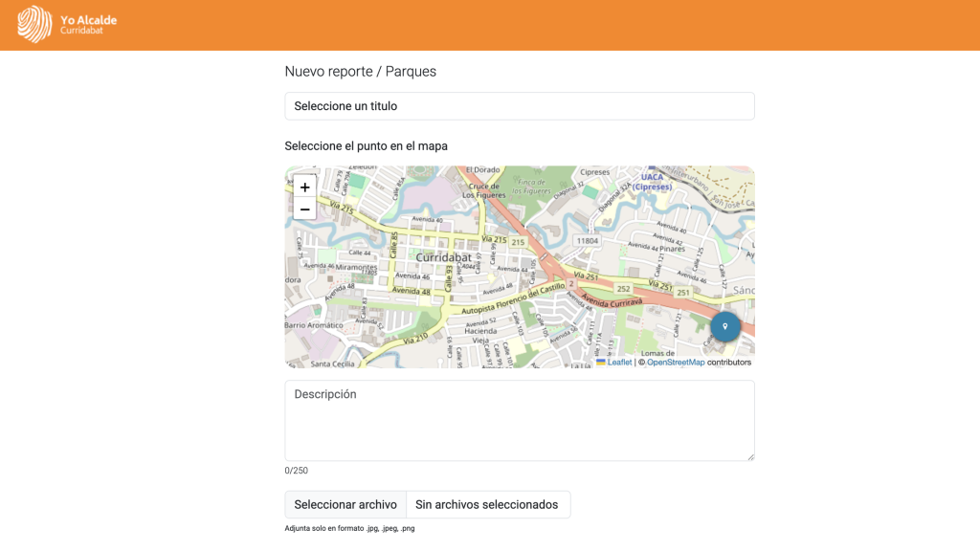
Task: Open the Leaflet attribution link
Action: [x=619, y=363]
